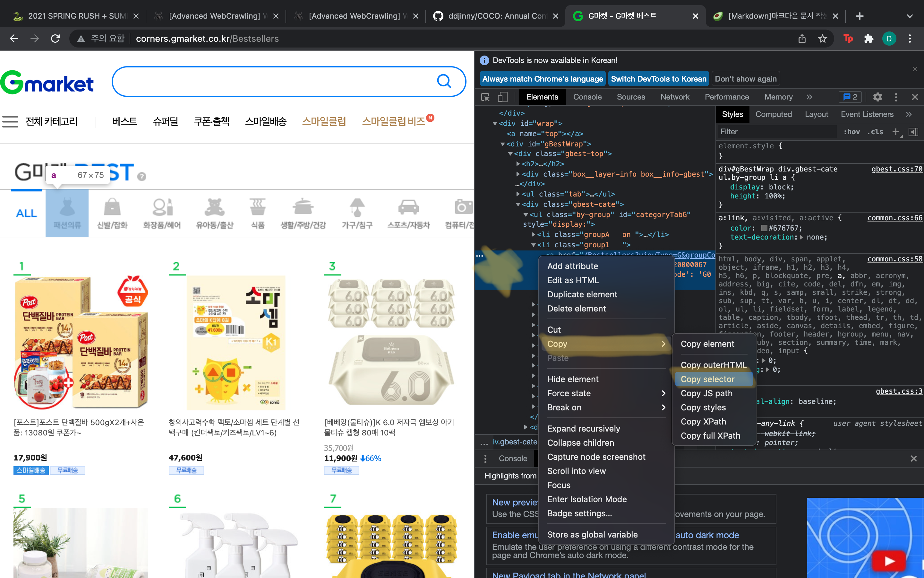Select the inspect element picker tool
Screen dimensions: 924x578
(x=486, y=97)
